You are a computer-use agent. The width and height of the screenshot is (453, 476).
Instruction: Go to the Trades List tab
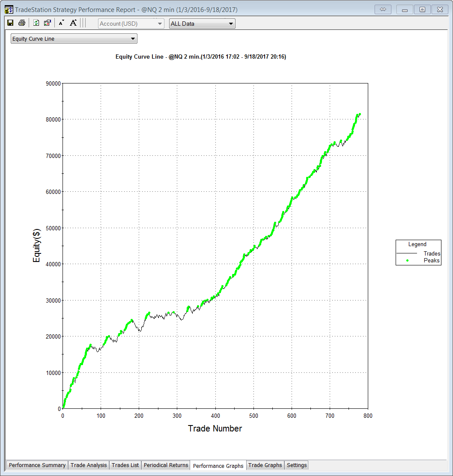125,465
